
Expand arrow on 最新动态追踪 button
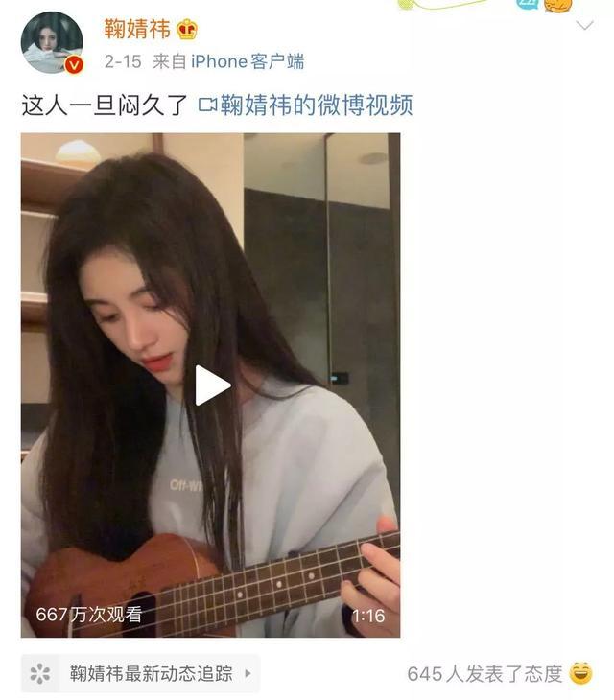[248, 673]
